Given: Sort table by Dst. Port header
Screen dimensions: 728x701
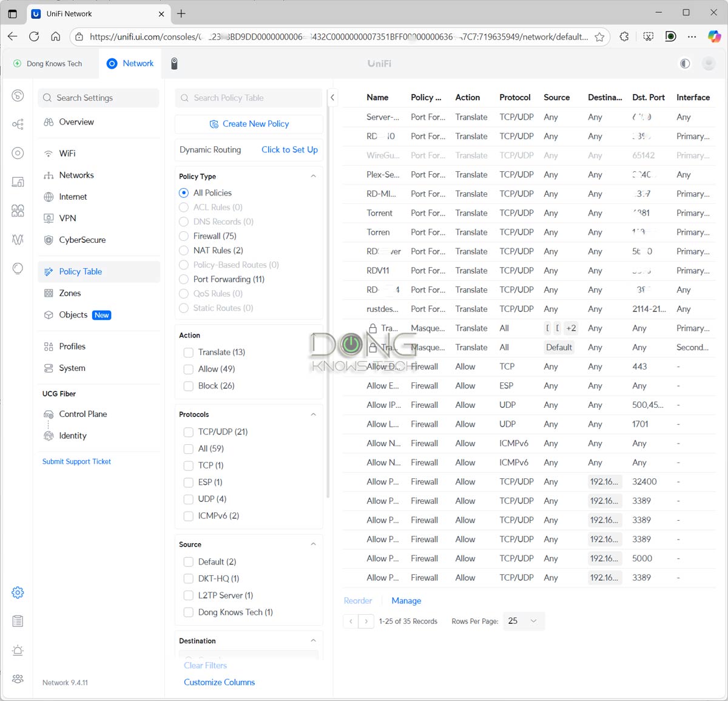Looking at the screenshot, I should [x=648, y=97].
